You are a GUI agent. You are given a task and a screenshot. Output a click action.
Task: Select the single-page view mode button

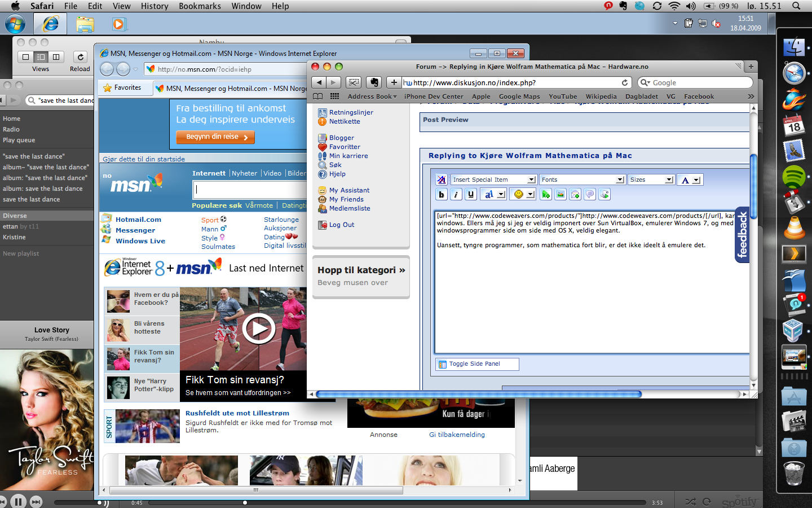[25, 57]
